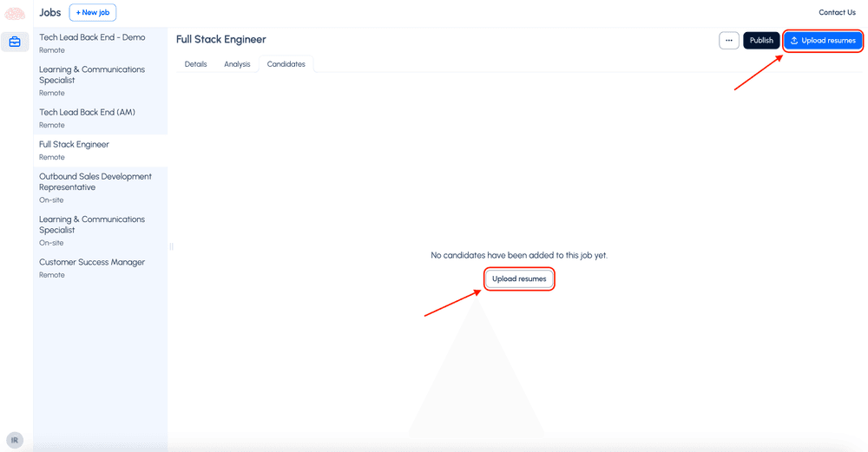Click the Publish button
The height and width of the screenshot is (452, 868).
pos(761,41)
